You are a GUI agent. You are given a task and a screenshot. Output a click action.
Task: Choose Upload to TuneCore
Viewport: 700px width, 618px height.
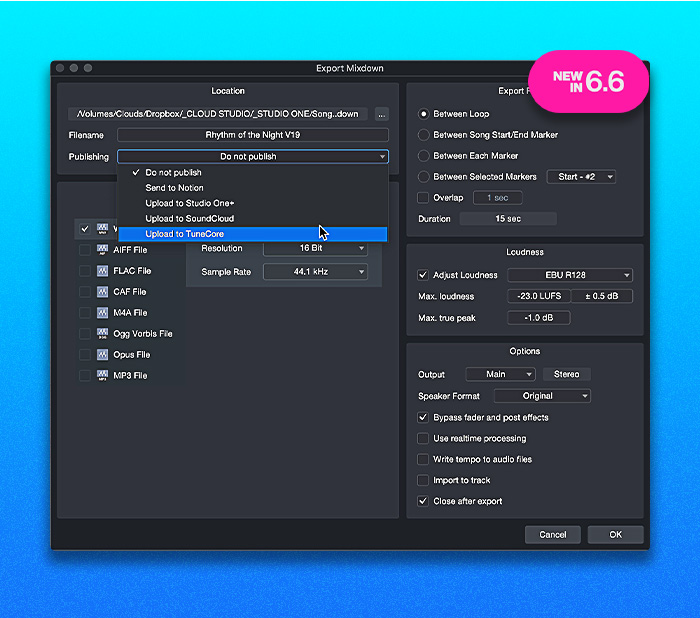(253, 234)
